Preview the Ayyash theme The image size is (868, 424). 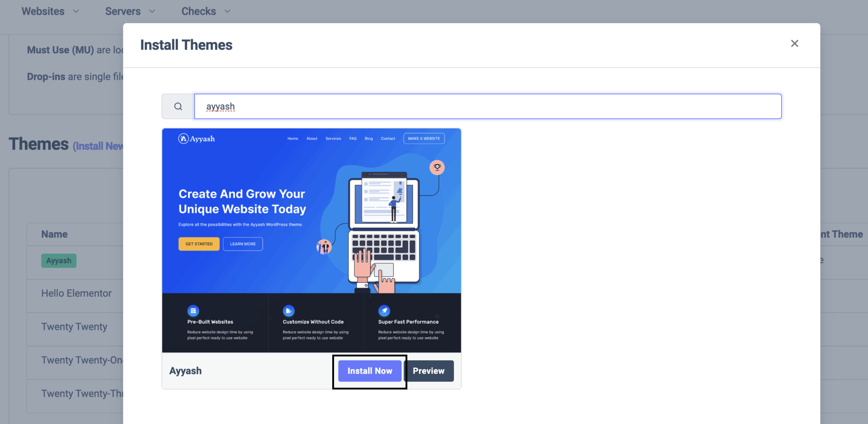[428, 371]
